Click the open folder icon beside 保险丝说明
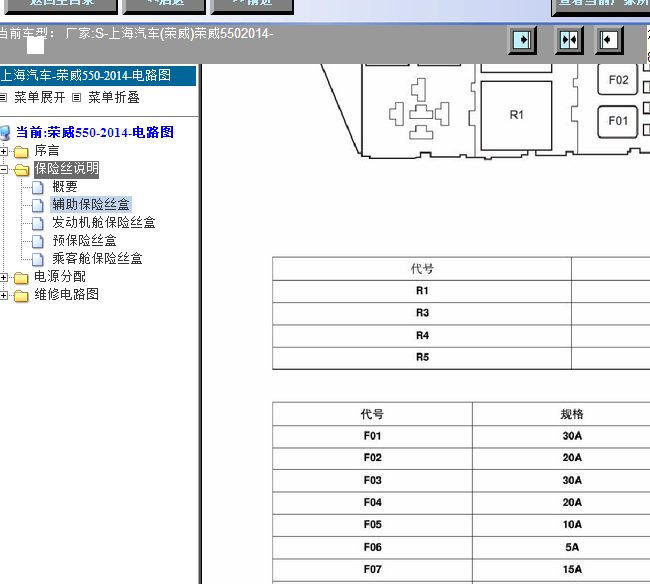The height and width of the screenshot is (584, 650). (x=21, y=170)
